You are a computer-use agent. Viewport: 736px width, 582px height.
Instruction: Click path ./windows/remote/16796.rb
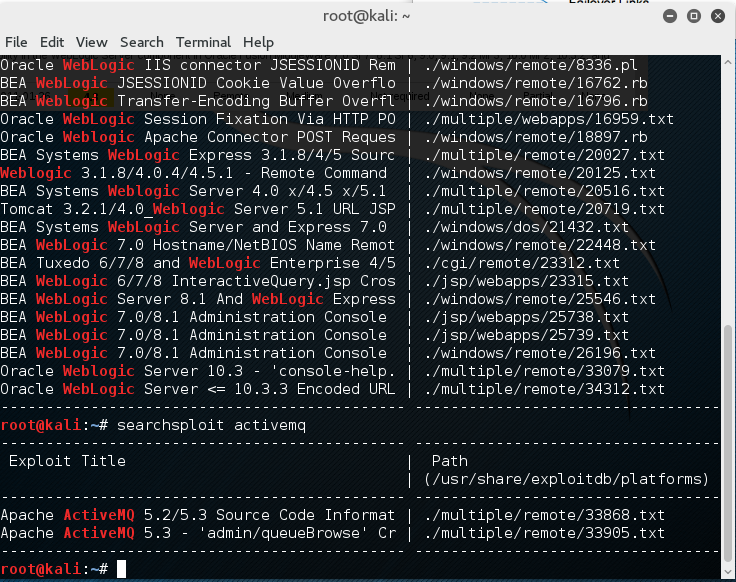click(536, 101)
